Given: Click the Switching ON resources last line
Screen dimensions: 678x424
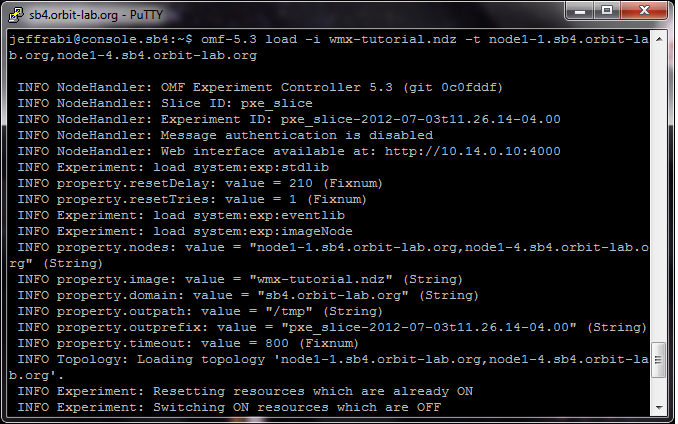Looking at the screenshot, I should click(x=229, y=408).
